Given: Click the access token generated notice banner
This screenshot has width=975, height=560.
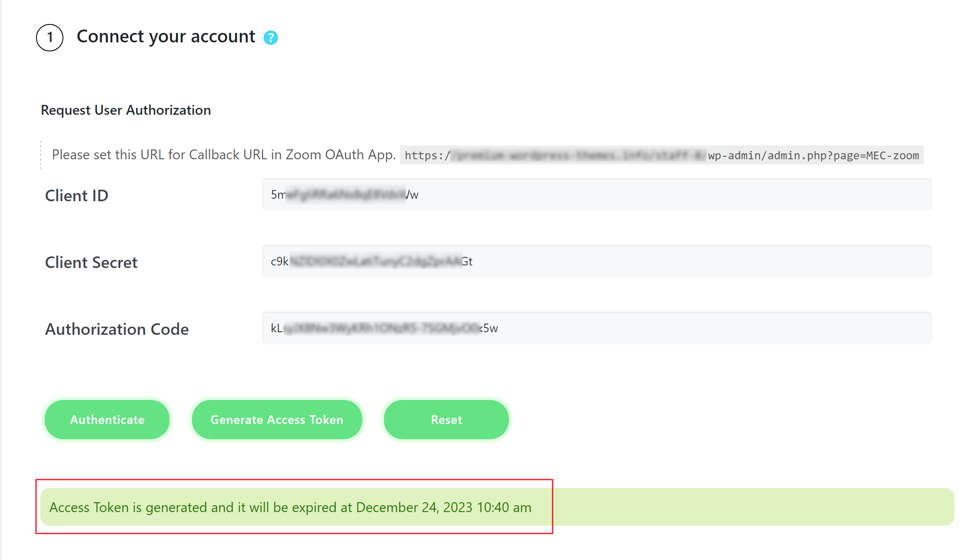Looking at the screenshot, I should (x=497, y=507).
